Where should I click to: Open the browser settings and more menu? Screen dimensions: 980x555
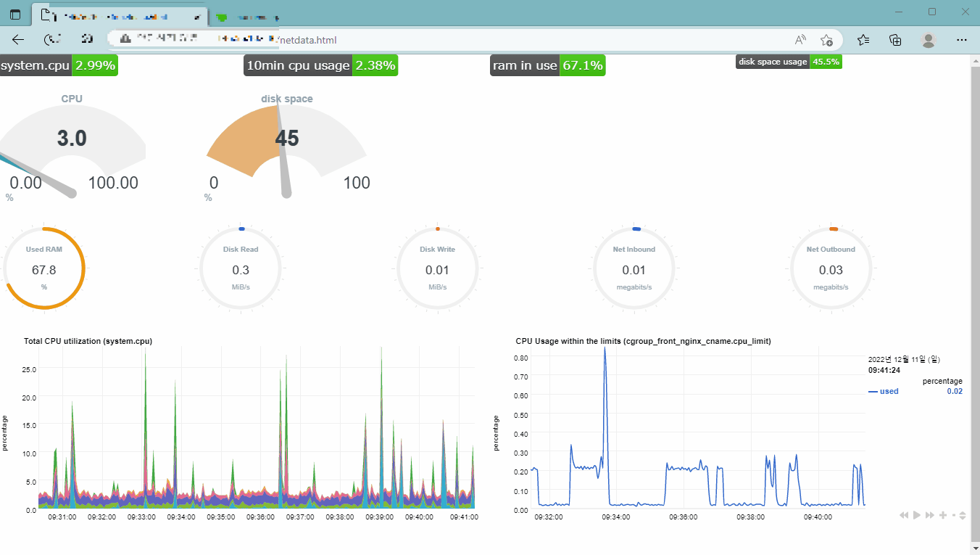pyautogui.click(x=962, y=40)
